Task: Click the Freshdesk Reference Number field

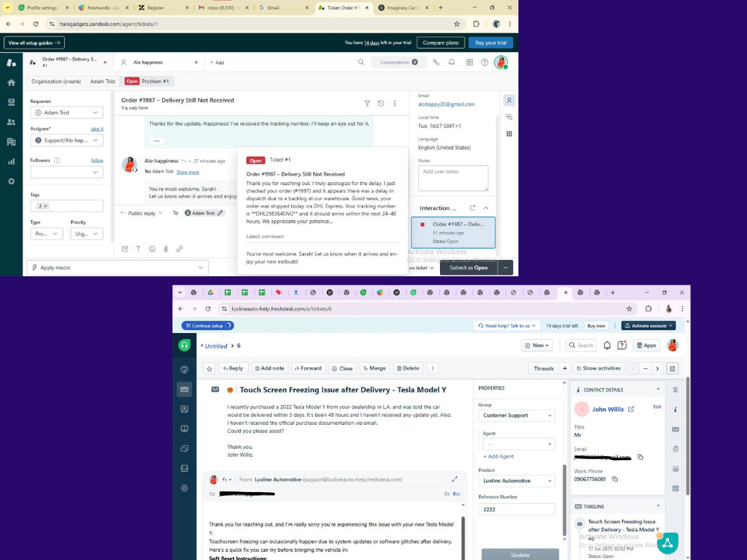Action: pos(517,509)
